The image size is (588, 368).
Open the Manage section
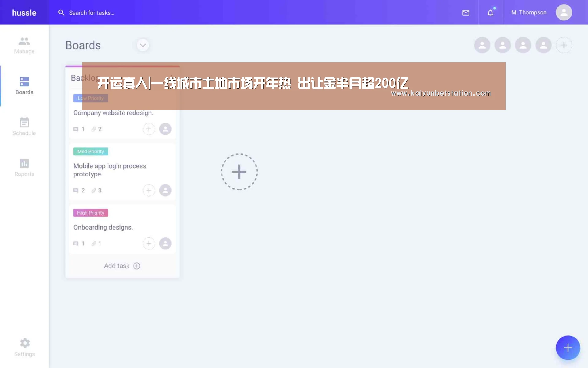[24, 45]
